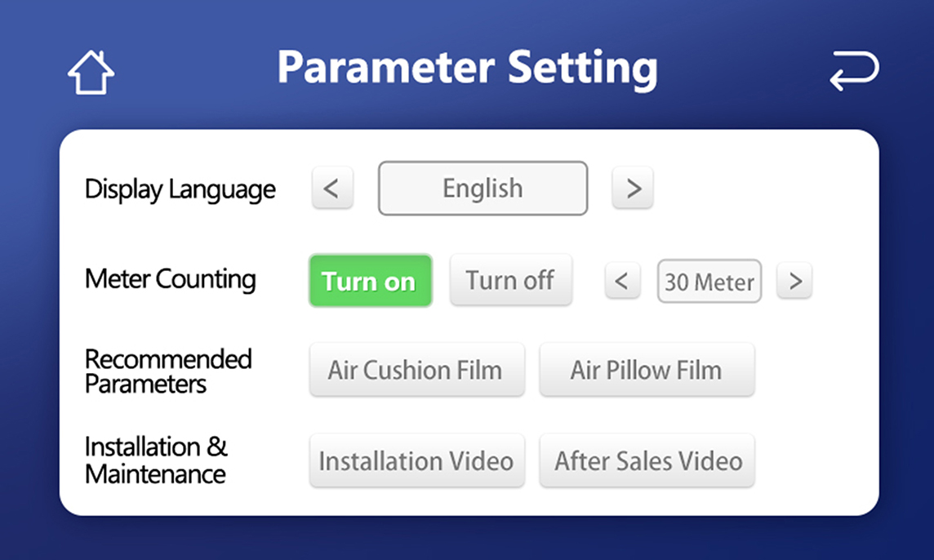Viewport: 934px width, 560px height.
Task: Increase the meter count value
Action: click(x=794, y=282)
